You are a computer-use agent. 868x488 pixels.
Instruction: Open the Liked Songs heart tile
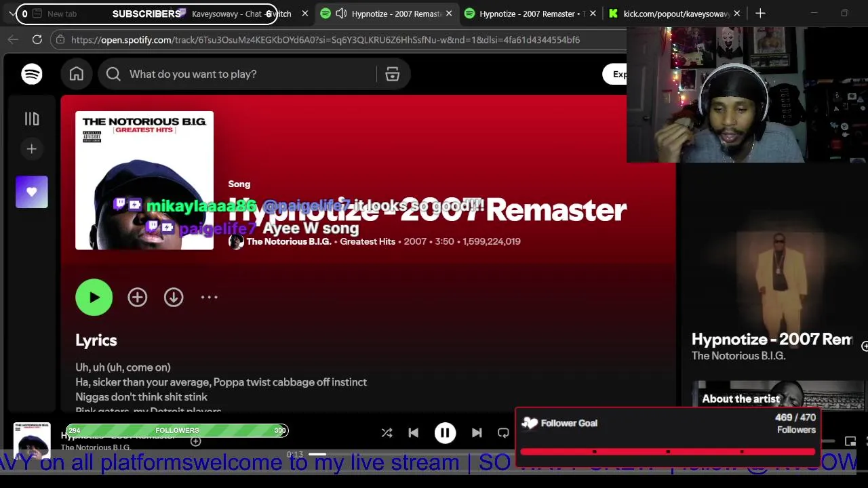pos(32,192)
